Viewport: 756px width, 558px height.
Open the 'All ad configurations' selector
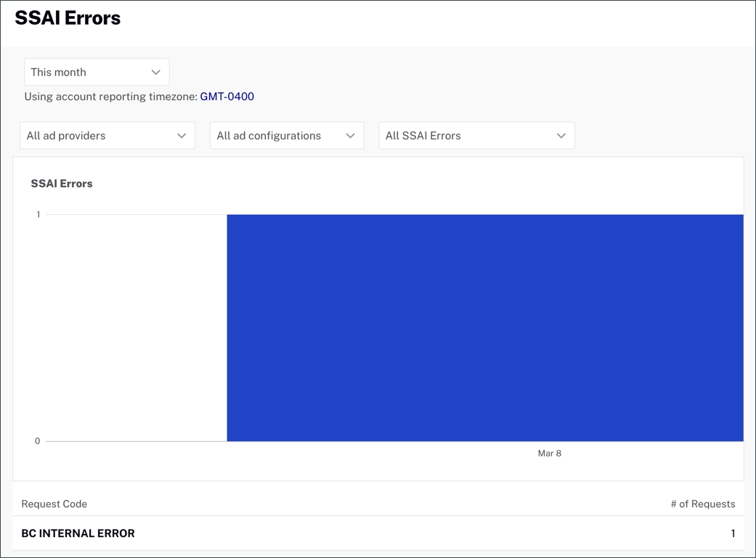point(286,135)
